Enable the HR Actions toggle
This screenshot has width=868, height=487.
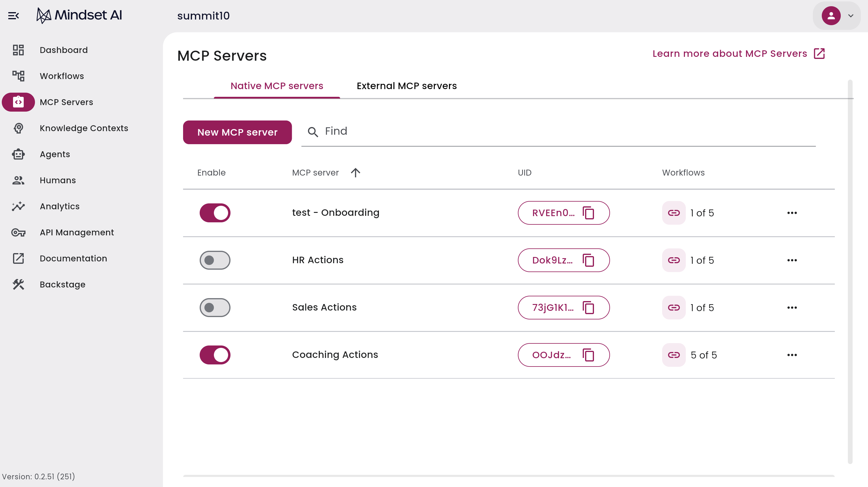point(215,260)
